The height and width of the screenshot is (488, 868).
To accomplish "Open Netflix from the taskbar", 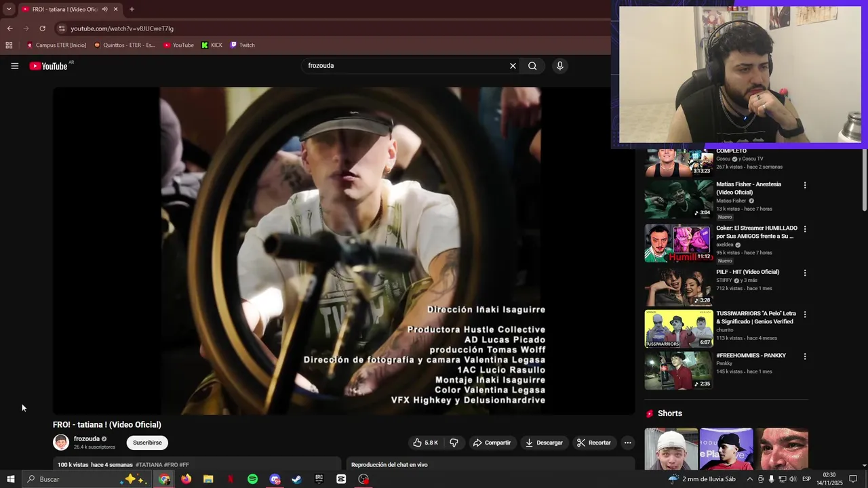I will tap(231, 479).
